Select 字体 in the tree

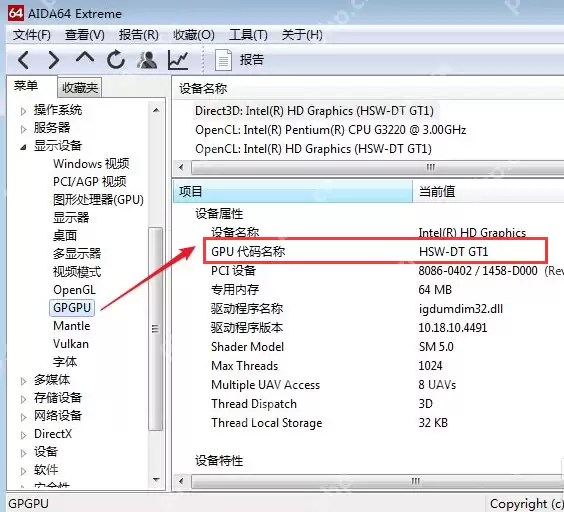pyautogui.click(x=65, y=362)
